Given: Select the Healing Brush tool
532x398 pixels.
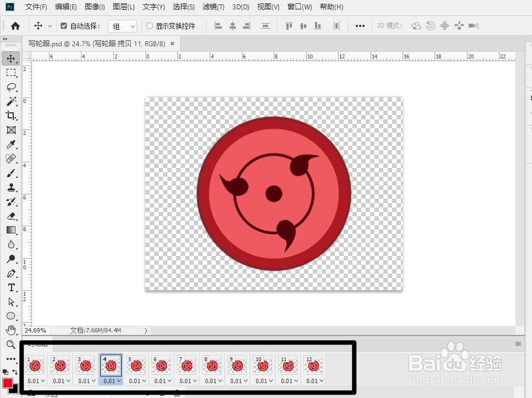Looking at the screenshot, I should [11, 159].
